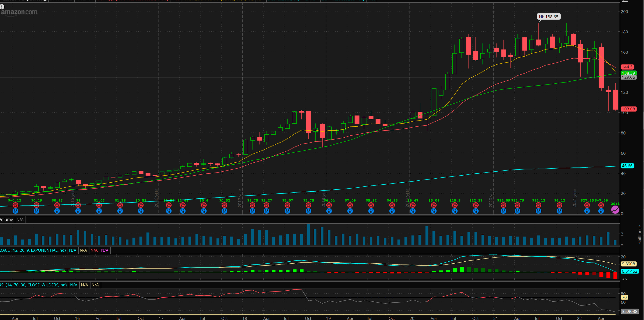This screenshot has width=644, height=320.
Task: Click the conference call icon under $-0.12
Action: (15, 205)
